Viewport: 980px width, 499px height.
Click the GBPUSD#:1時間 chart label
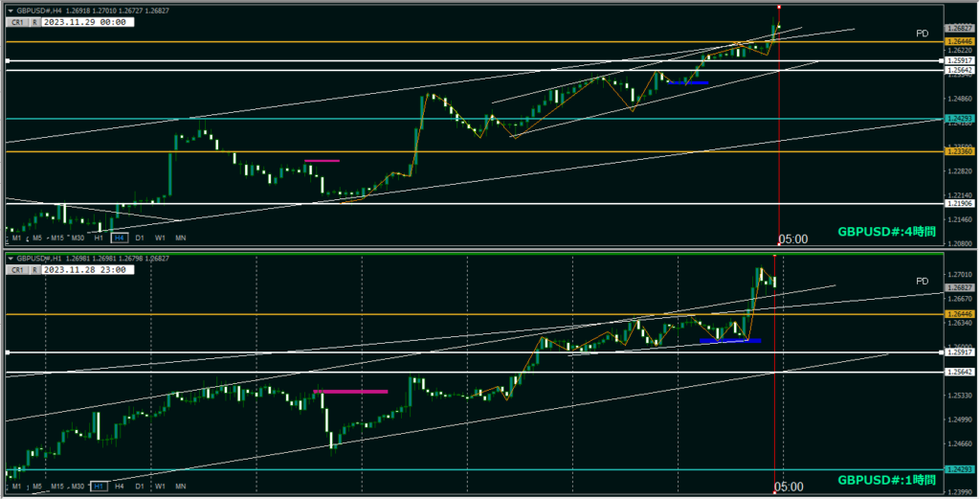pyautogui.click(x=887, y=480)
